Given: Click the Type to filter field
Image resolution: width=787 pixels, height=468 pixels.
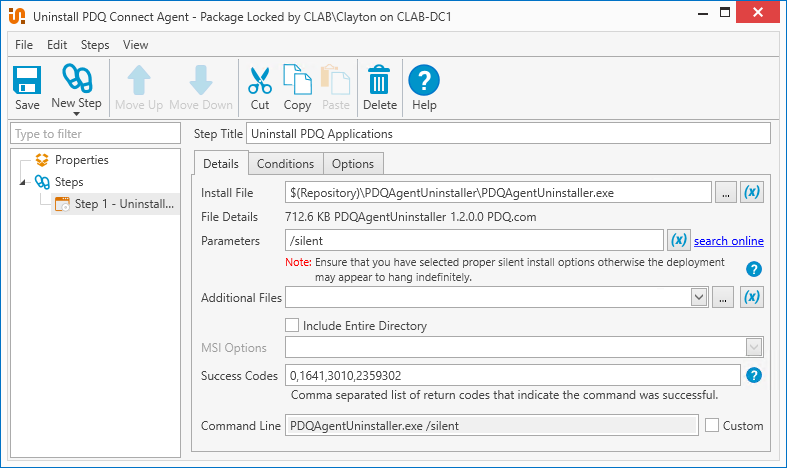Looking at the screenshot, I should pos(95,134).
